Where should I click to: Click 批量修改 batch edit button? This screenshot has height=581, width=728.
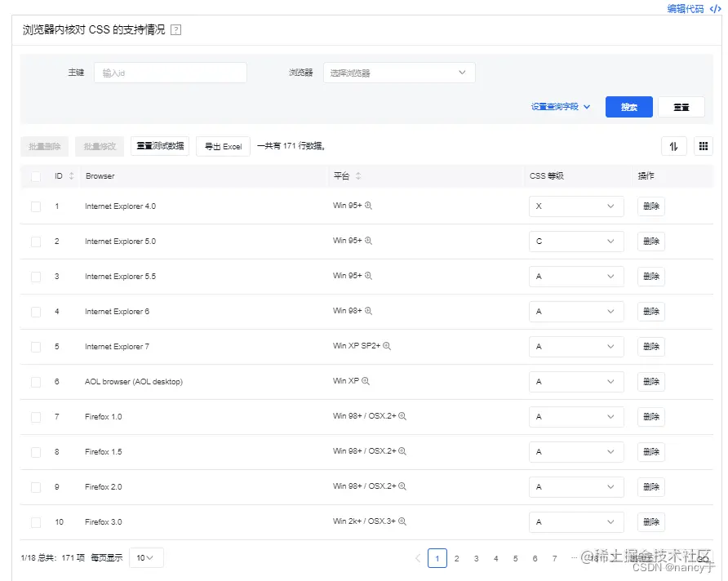[100, 147]
